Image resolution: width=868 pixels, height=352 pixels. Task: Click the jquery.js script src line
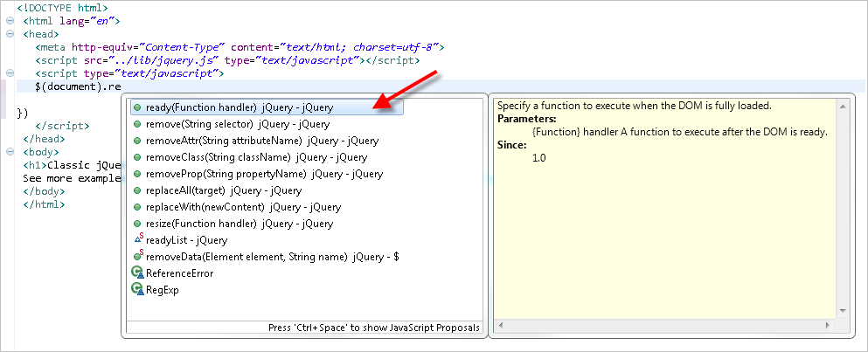click(227, 60)
